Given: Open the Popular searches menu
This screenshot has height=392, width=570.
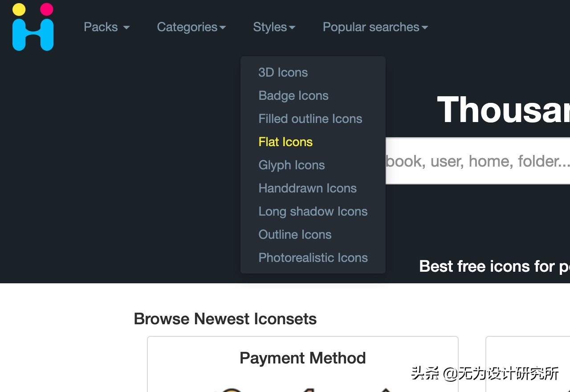Looking at the screenshot, I should [x=375, y=27].
